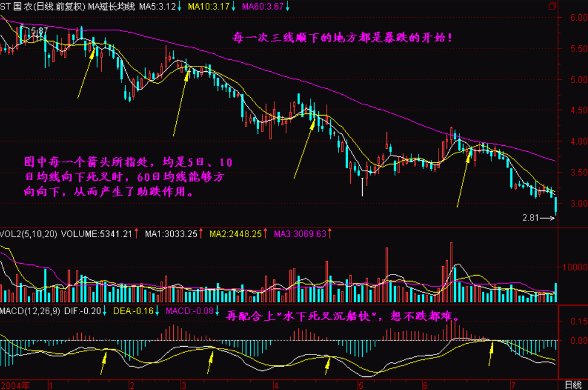Viewport: 588px width, 390px height.
Task: Click the MA3:3069.63 volume average label
Action: 298,235
